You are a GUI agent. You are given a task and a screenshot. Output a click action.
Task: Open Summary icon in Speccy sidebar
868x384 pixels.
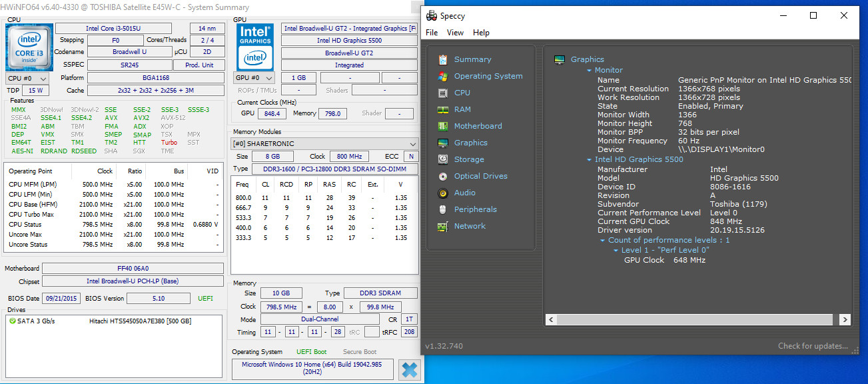pyautogui.click(x=443, y=59)
